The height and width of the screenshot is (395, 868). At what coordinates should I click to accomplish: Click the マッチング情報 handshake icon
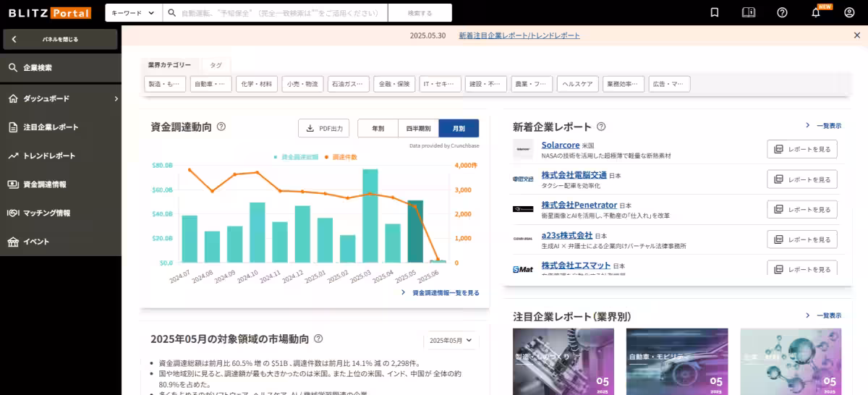point(13,213)
